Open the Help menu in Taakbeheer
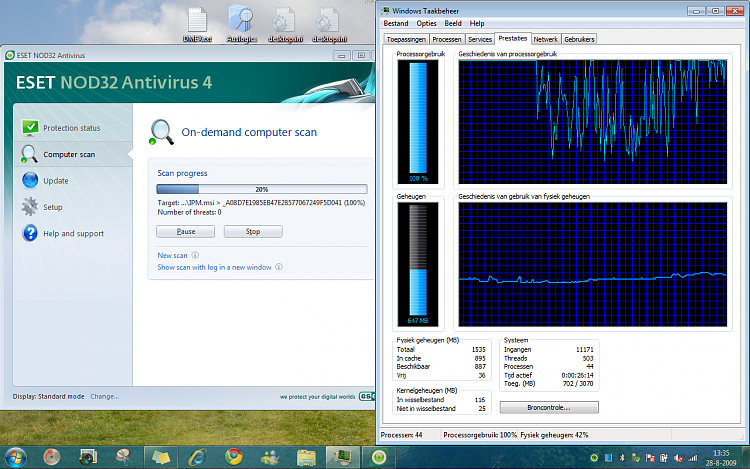750x469 pixels. [x=477, y=23]
